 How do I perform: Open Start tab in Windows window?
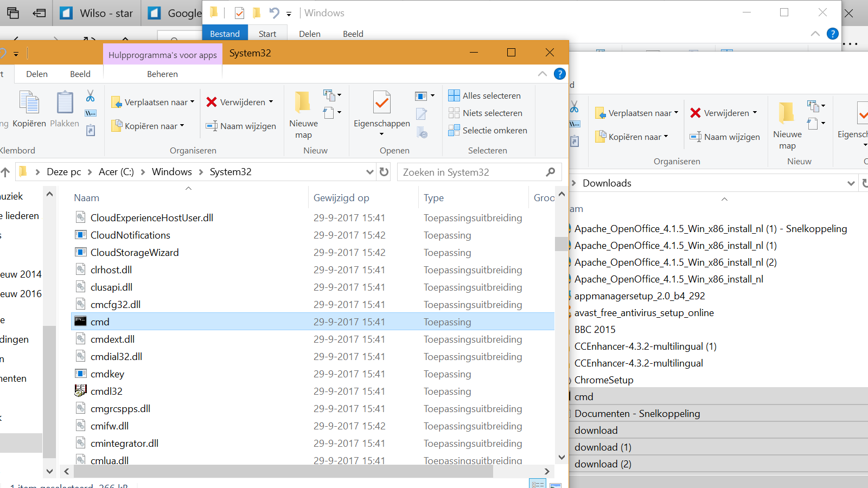[267, 34]
